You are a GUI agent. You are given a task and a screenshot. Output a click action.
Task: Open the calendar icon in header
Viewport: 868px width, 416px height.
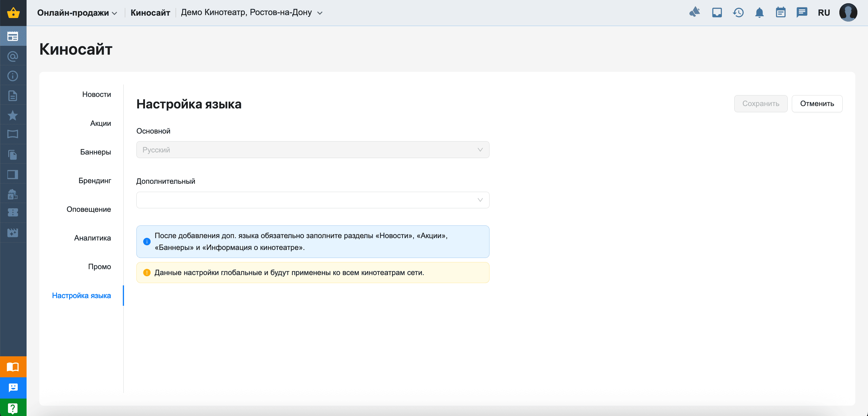tap(780, 13)
